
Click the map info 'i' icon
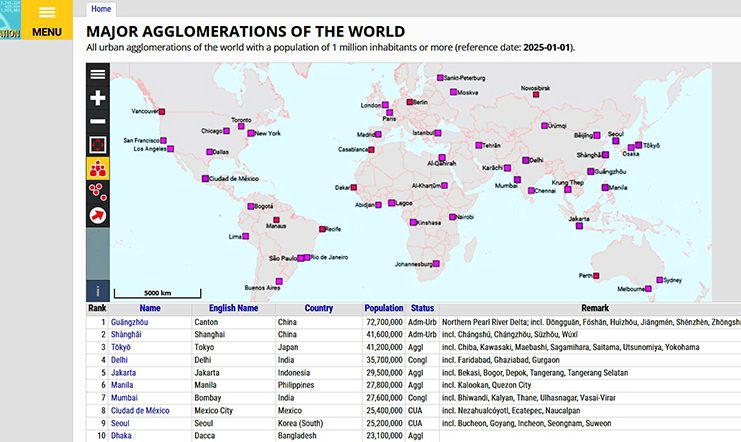tap(98, 291)
